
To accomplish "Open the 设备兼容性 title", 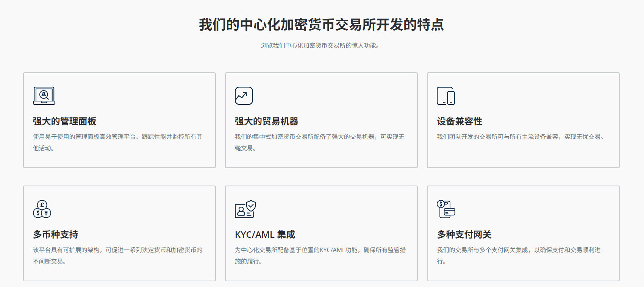I will (459, 122).
